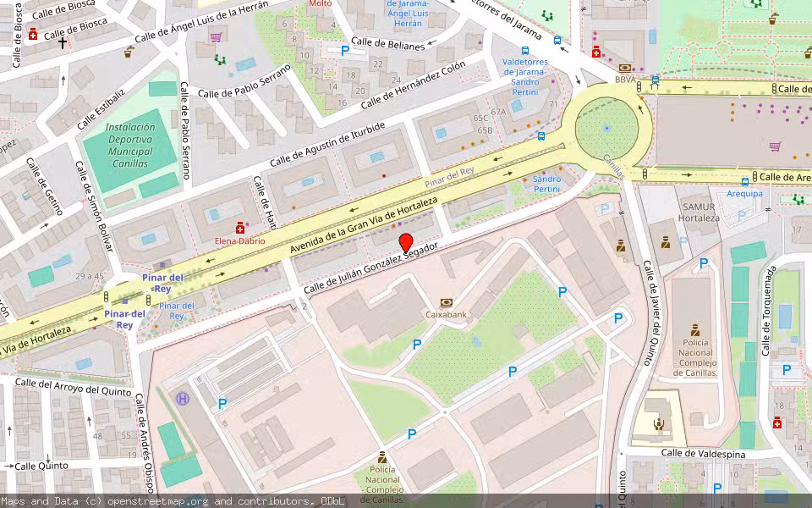Select the Canillas label on the roundabout
812x508 pixels.
click(614, 167)
